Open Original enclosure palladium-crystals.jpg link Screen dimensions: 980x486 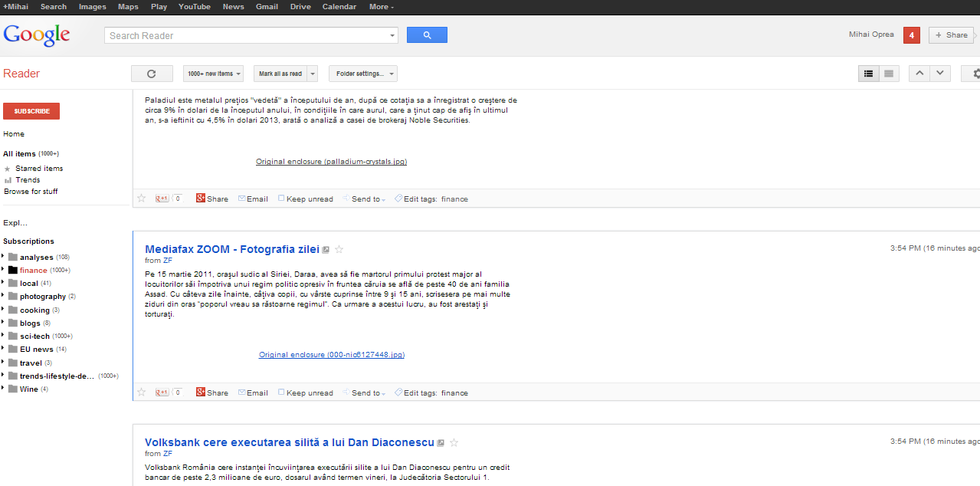click(x=331, y=162)
